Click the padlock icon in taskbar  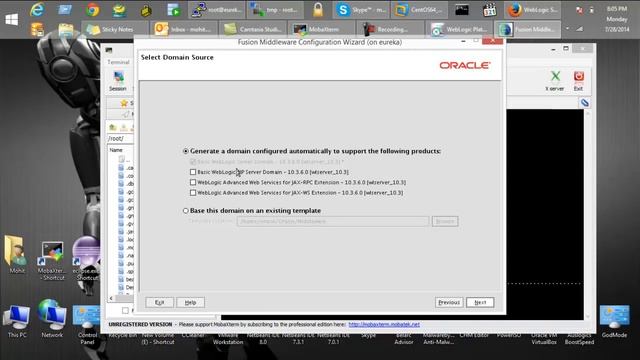(x=318, y=10)
